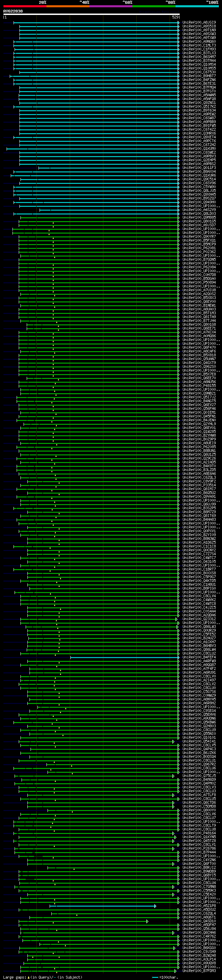222x980 pixels.
Task: Click the cyan alignment bar for A8JGI9
Action: point(96,23)
